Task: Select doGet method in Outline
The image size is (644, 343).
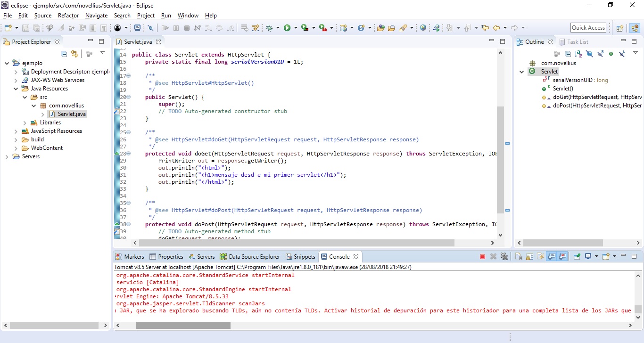Action: [x=592, y=97]
